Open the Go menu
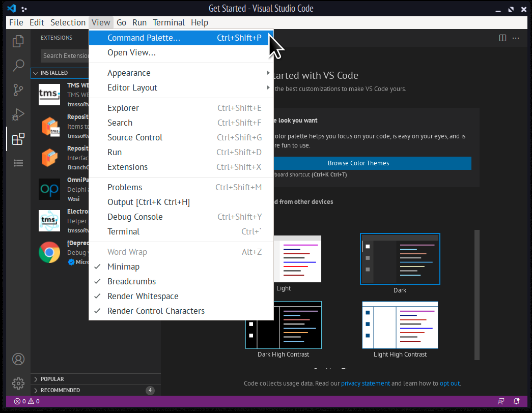532x413 pixels. point(122,22)
